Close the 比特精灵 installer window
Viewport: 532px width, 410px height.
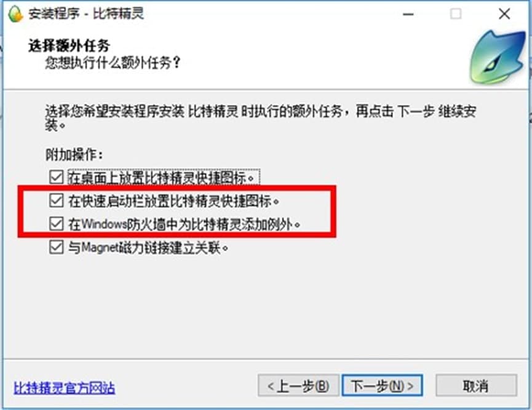coord(504,14)
